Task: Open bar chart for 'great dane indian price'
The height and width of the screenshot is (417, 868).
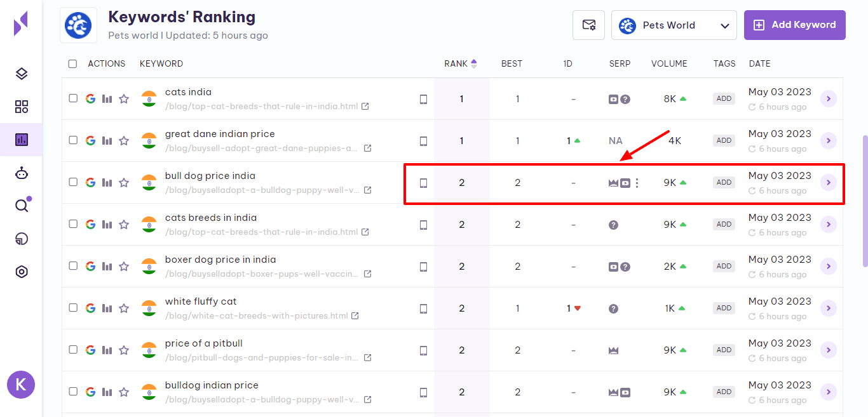Action: tap(107, 140)
